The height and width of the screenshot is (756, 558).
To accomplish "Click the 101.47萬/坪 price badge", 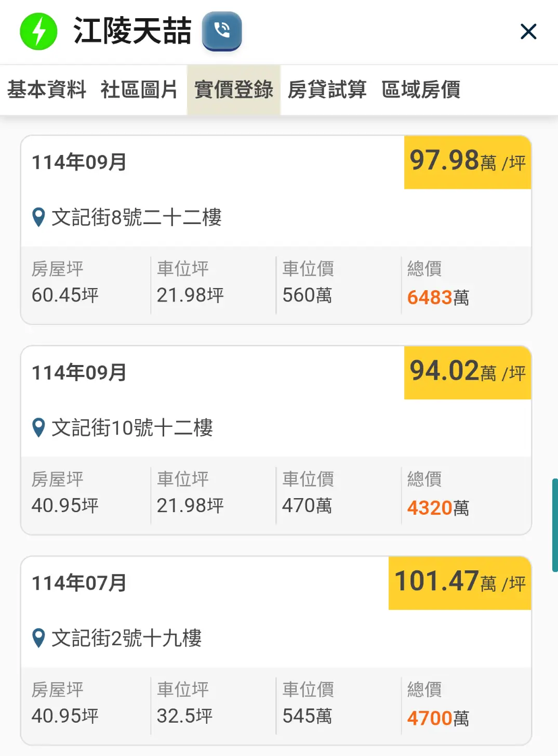I will pos(460,582).
